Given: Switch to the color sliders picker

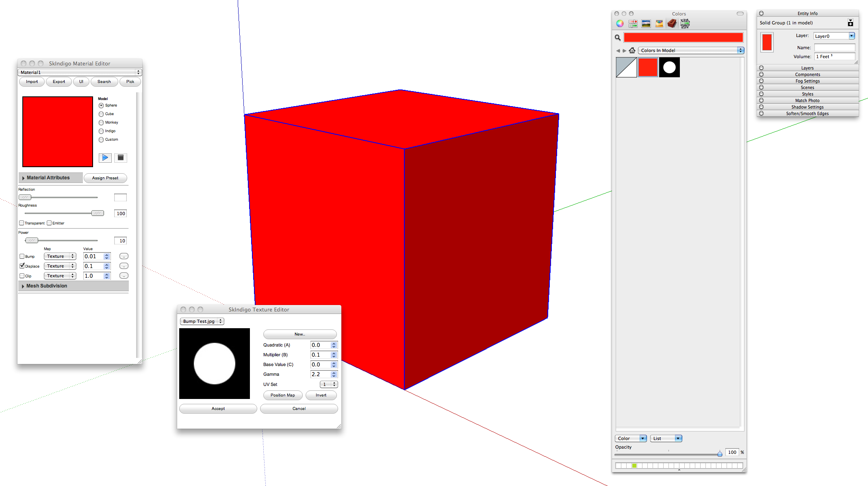Looking at the screenshot, I should pyautogui.click(x=633, y=24).
